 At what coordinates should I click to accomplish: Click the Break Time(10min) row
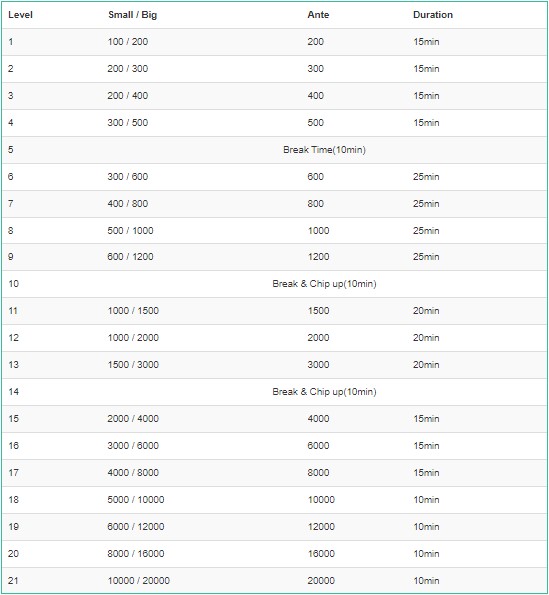(274, 150)
